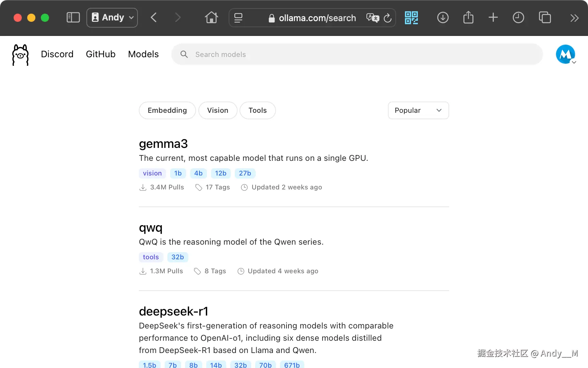The width and height of the screenshot is (588, 368).
Task: Expand the Andy profile switcher
Action: tap(112, 18)
